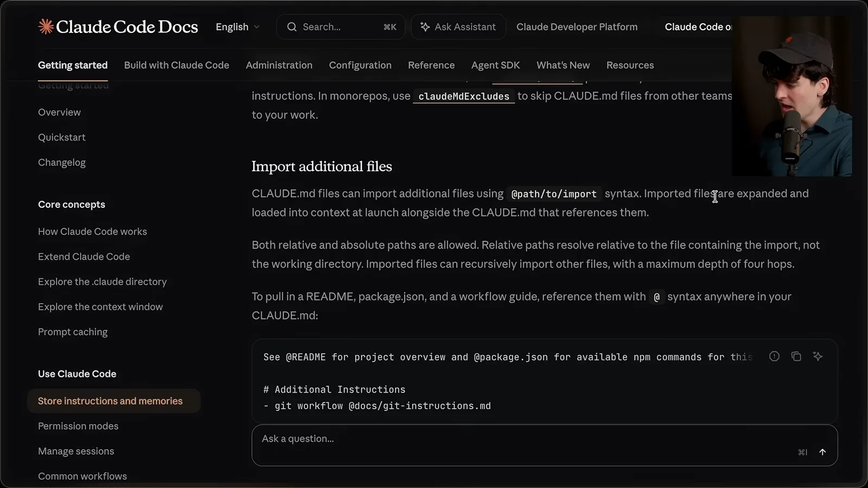Open Explore the context window page

pyautogui.click(x=100, y=307)
